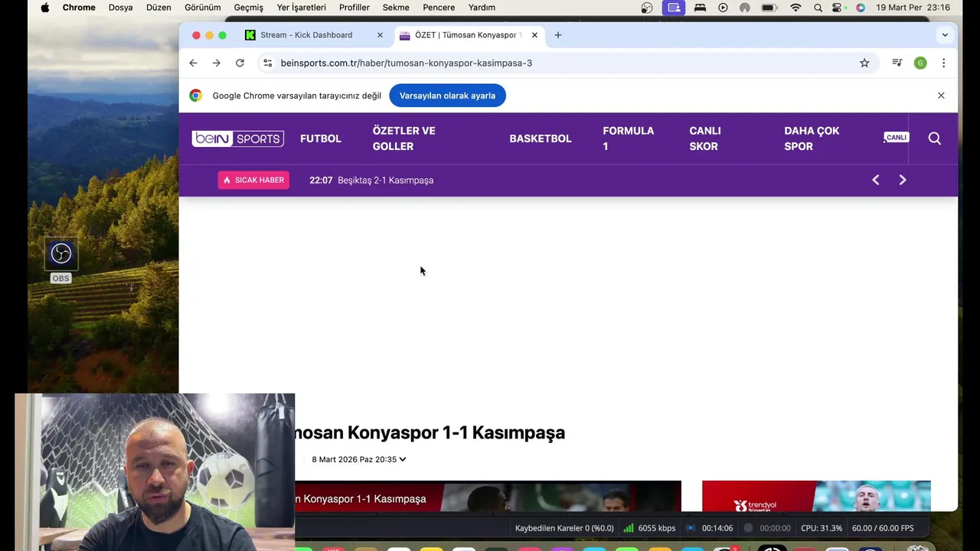Image resolution: width=980 pixels, height=551 pixels.
Task: Open a new Chrome tab
Action: [x=557, y=35]
